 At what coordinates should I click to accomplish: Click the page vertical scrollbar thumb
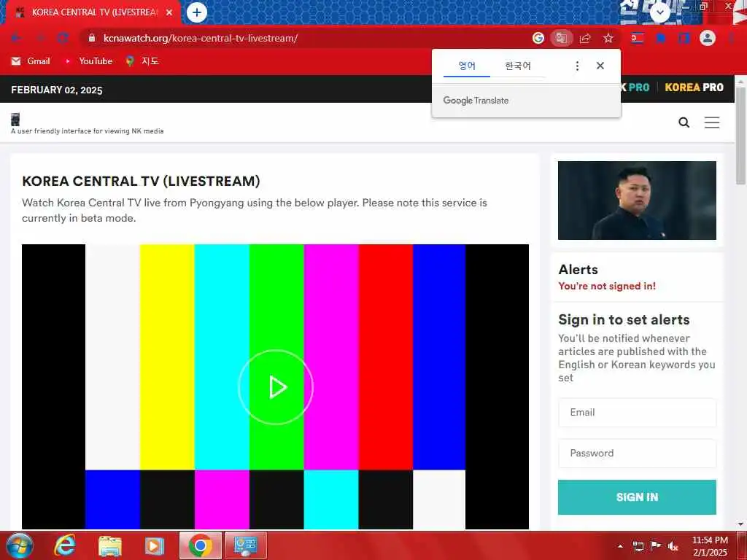pyautogui.click(x=741, y=134)
